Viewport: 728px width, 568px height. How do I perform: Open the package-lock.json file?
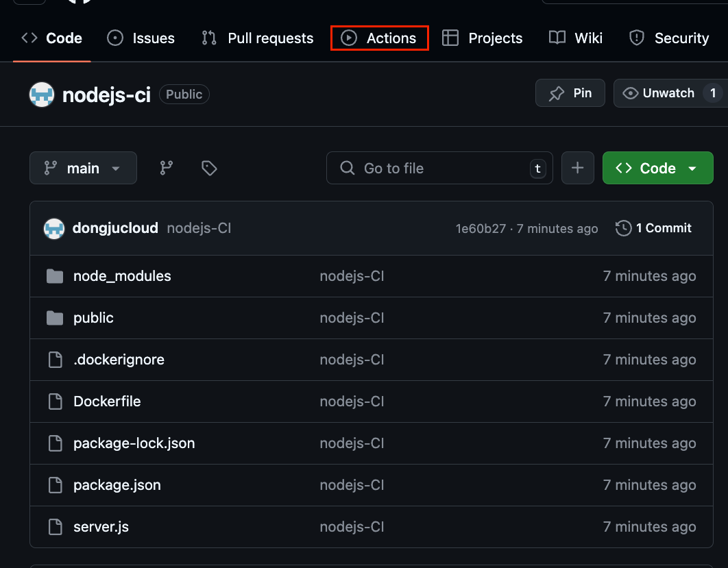[x=134, y=443]
